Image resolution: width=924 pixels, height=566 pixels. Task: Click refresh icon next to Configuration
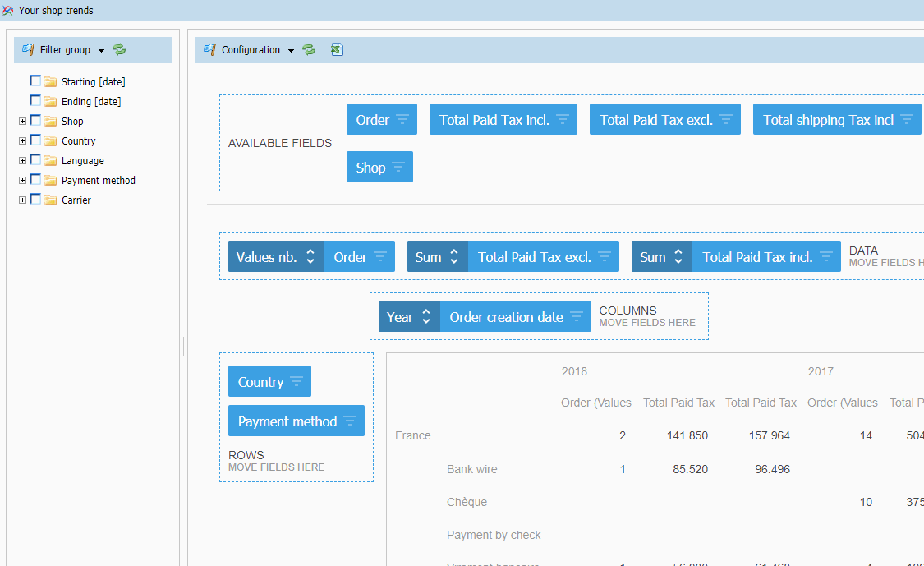(x=309, y=50)
